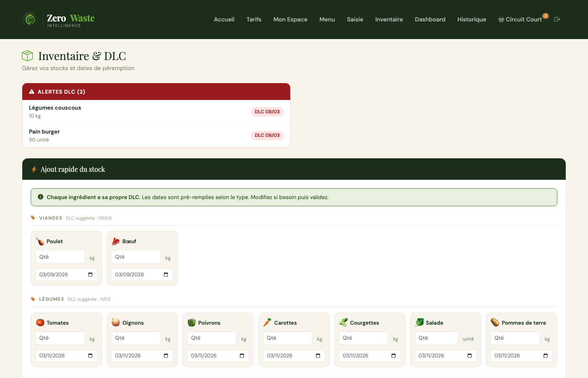Click the lightning bolt icon in Ajout rapide
The image size is (588, 378).
point(34,169)
